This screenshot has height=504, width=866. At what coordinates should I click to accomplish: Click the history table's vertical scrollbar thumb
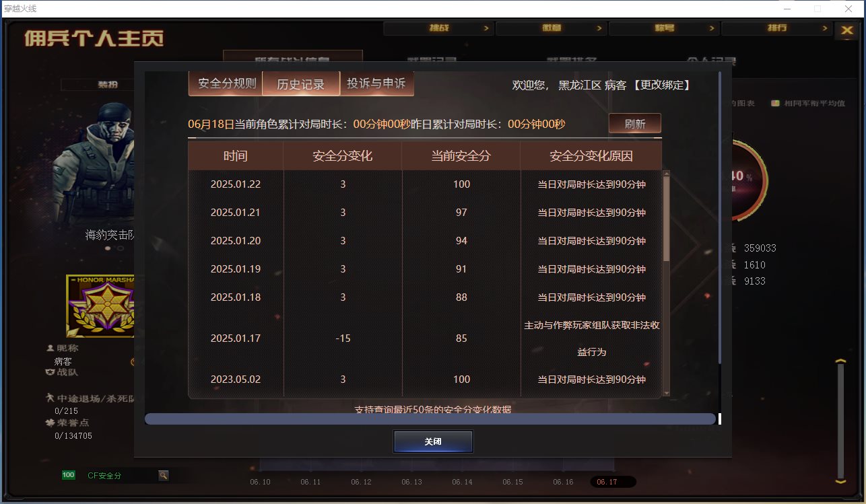coord(667,219)
